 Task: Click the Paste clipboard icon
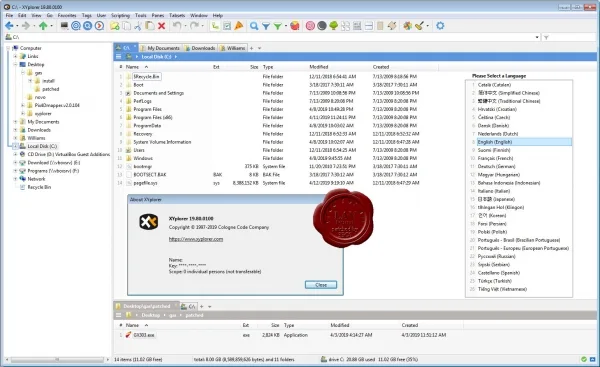pyautogui.click(x=150, y=26)
